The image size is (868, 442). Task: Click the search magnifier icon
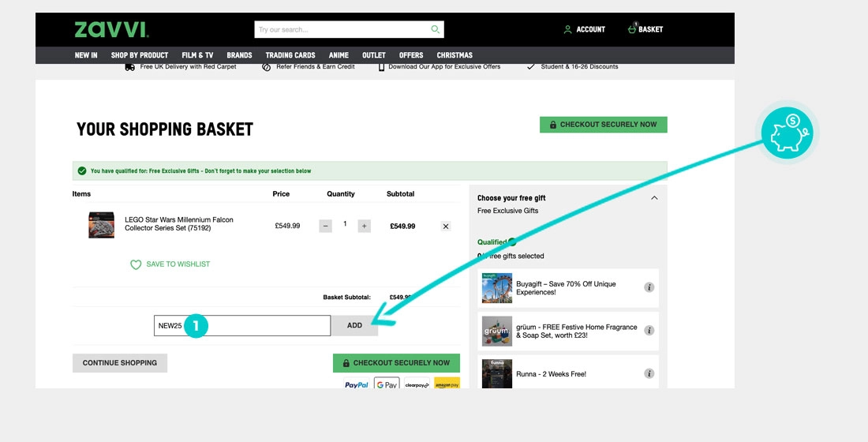pos(435,30)
